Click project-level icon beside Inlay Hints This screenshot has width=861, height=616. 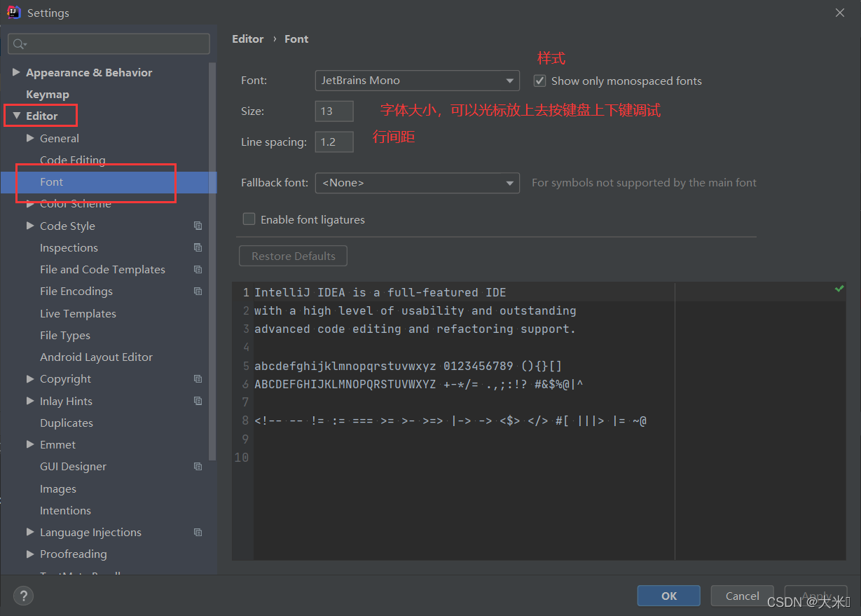coord(198,401)
